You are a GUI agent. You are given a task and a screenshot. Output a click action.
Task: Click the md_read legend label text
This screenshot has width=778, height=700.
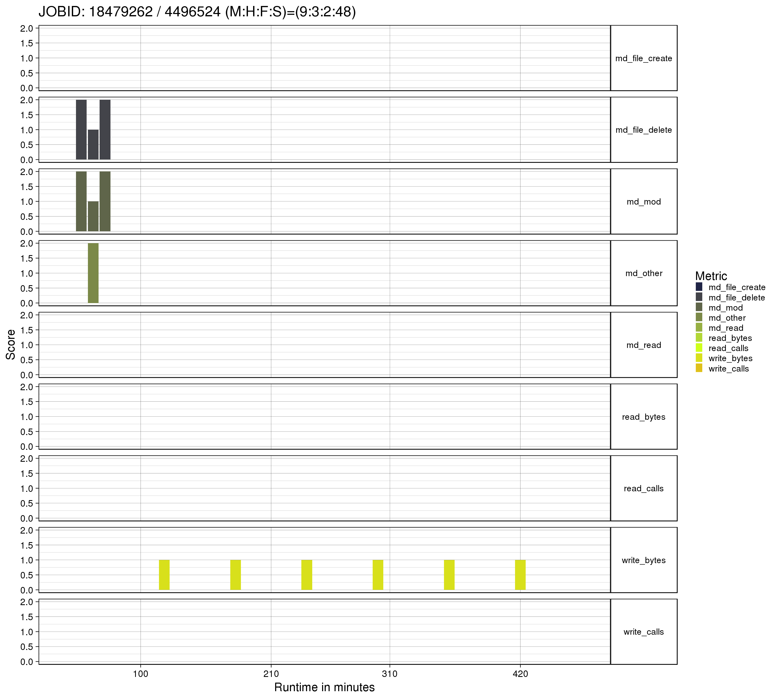pos(726,328)
